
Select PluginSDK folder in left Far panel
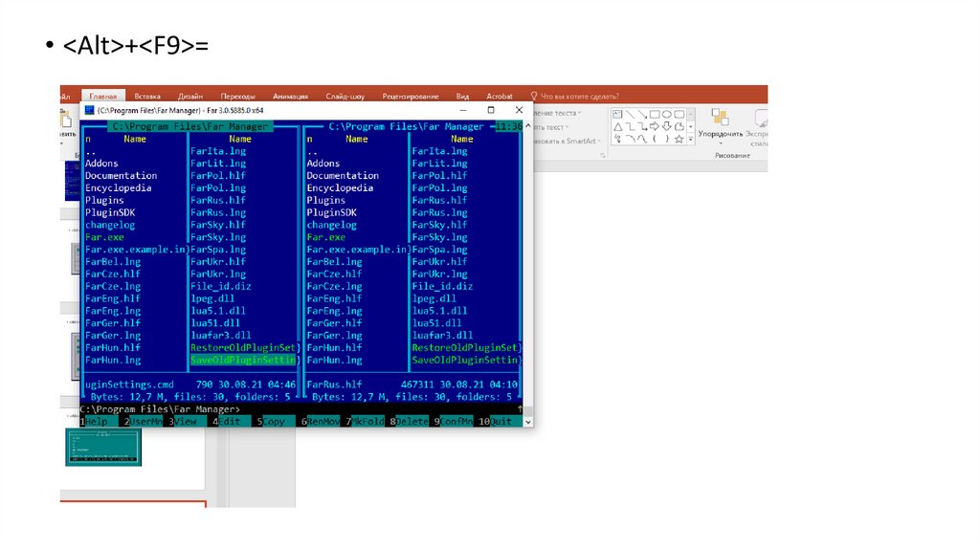[110, 212]
